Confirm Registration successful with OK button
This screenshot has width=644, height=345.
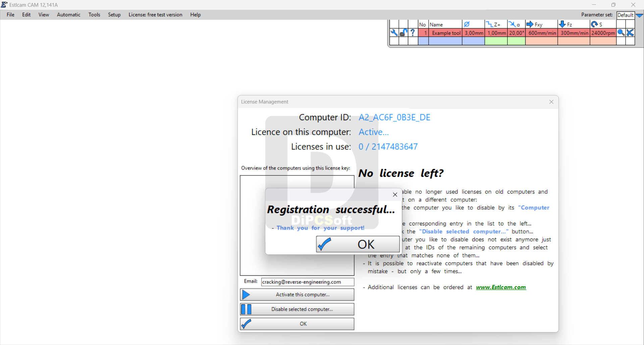[x=358, y=244]
